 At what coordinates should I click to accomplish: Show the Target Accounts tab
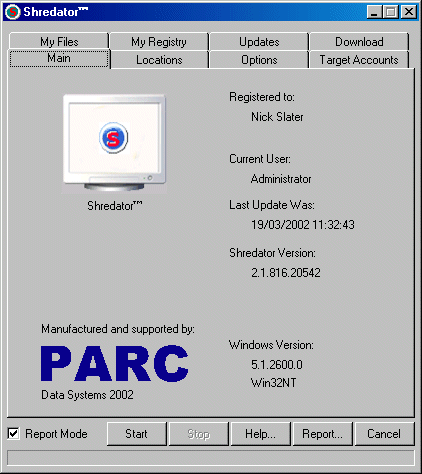coord(359,60)
